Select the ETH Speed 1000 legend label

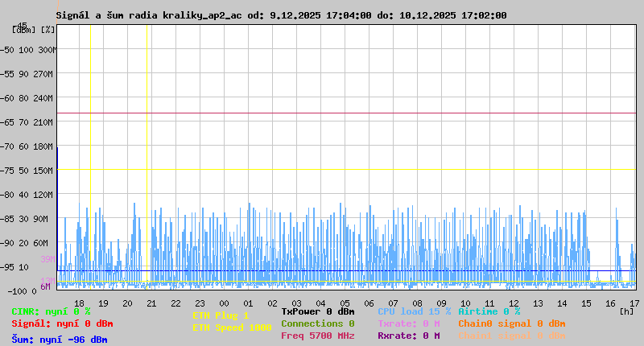(231, 327)
